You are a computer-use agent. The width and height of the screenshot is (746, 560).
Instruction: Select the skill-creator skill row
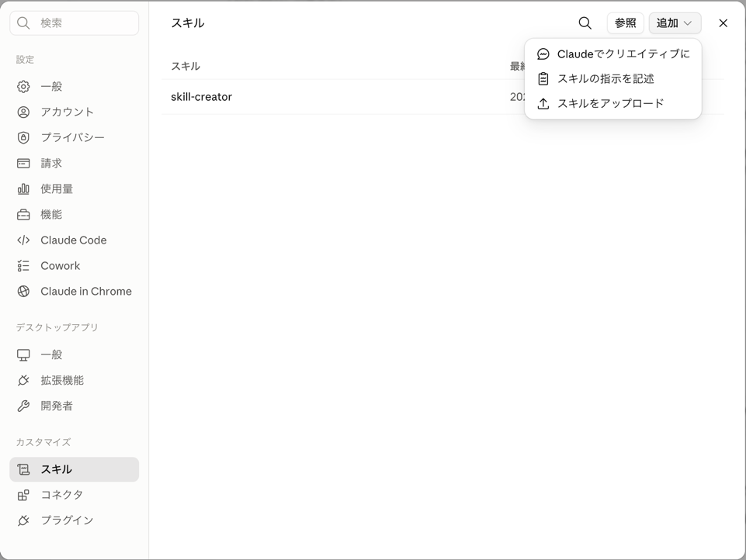(442, 97)
